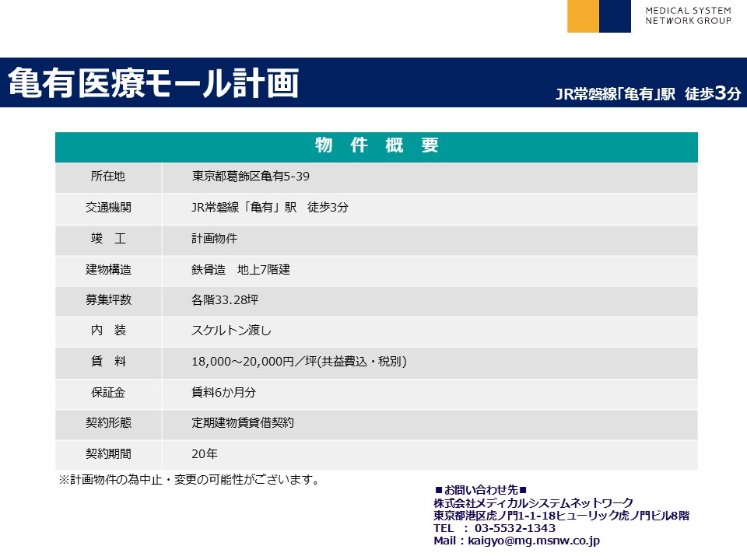Click the 東京都港区虎ノ門1-1-18 address line

pyautogui.click(x=561, y=516)
